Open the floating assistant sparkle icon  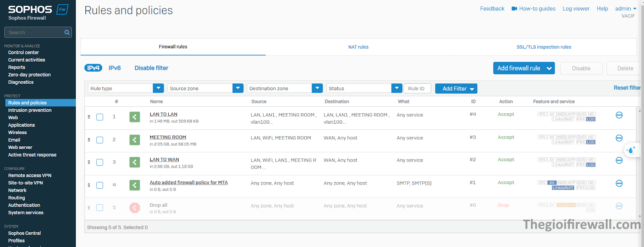click(630, 150)
